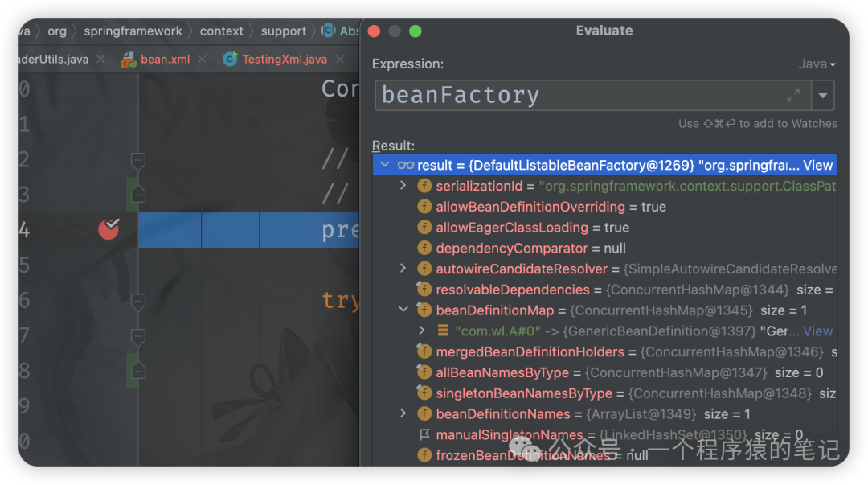Expand the serializationId field
Image resolution: width=868 pixels, height=485 pixels.
(x=403, y=186)
